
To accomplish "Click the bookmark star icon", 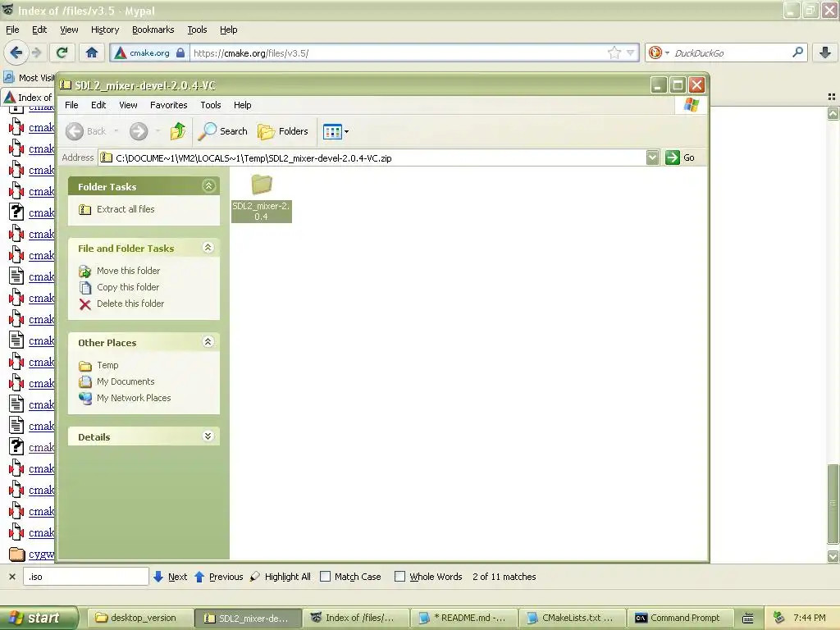I will 614,52.
